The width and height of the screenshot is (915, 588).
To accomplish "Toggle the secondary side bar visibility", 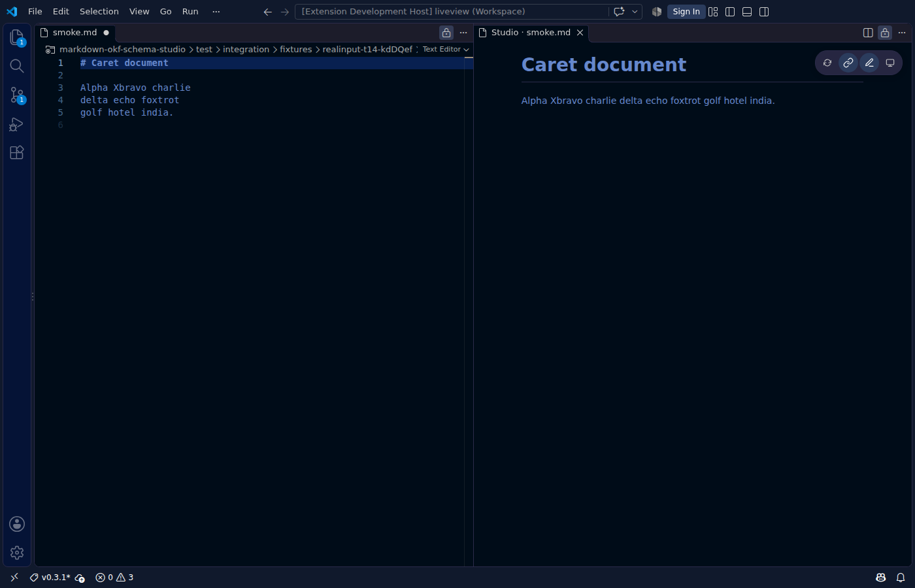I will (x=764, y=12).
